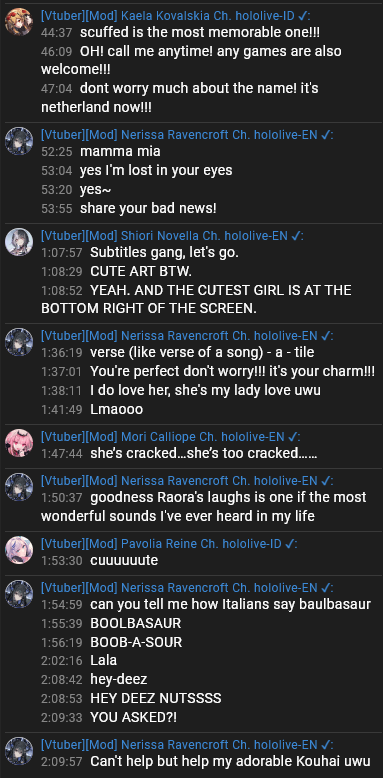Jump to timestamp 1:53:30

point(62,561)
